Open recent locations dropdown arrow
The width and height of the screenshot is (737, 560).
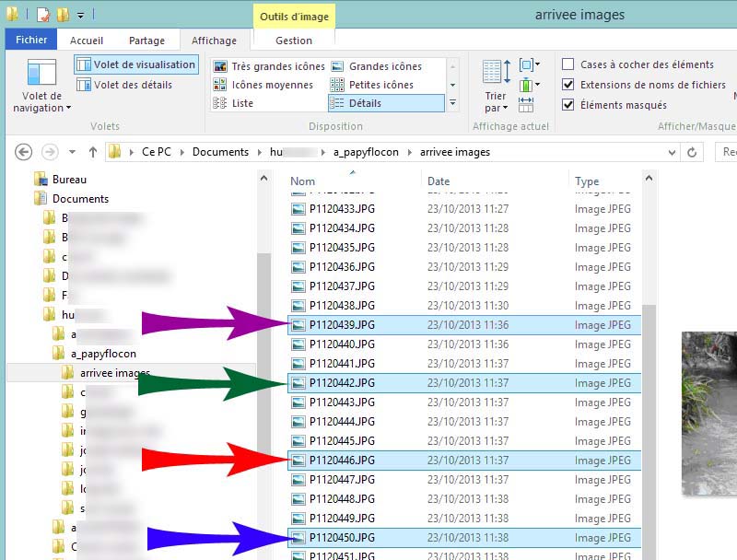72,152
